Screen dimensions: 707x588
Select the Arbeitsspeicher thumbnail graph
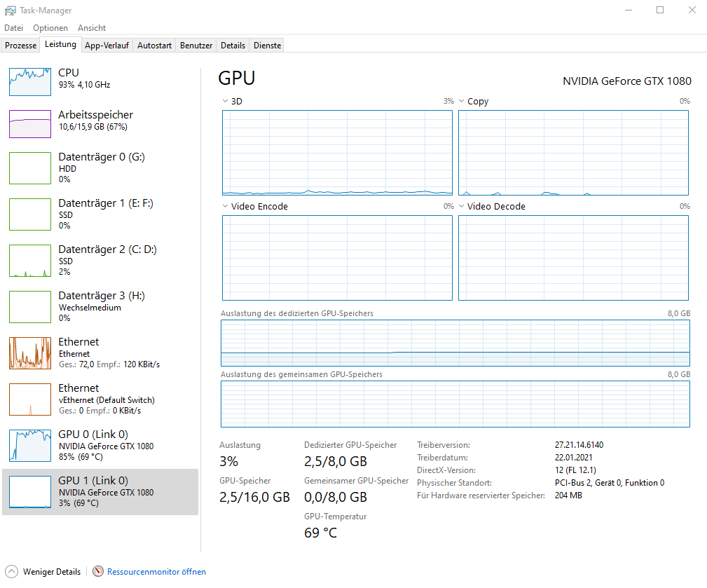(x=29, y=124)
